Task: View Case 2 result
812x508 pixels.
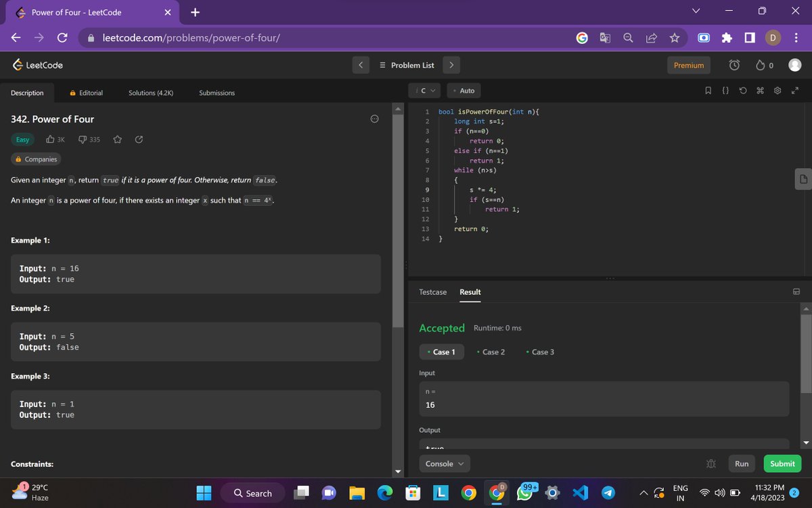Action: pos(491,352)
